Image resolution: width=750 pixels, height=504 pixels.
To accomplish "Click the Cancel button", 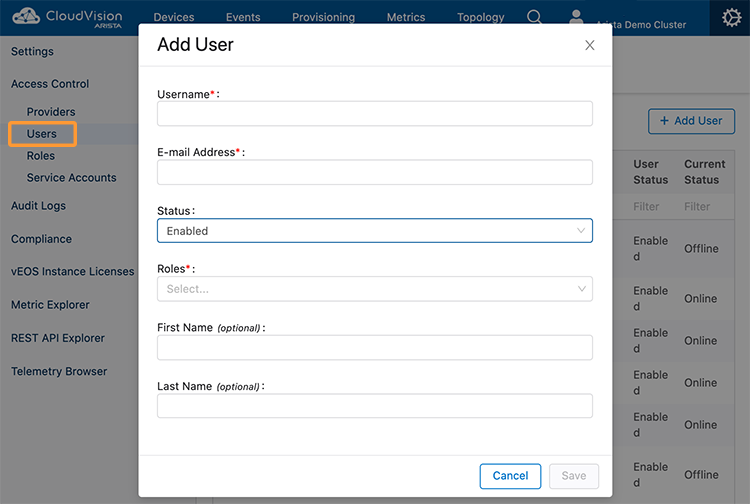I will pos(510,476).
